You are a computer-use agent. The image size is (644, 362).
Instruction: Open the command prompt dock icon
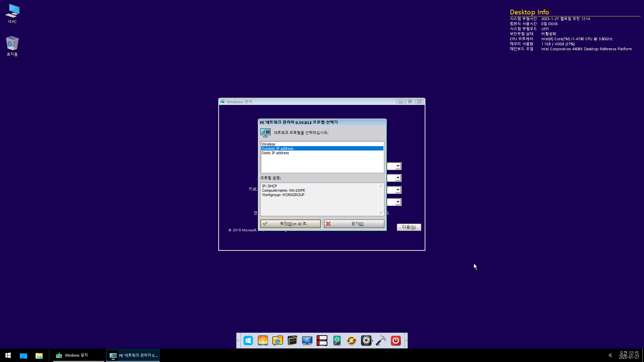click(292, 341)
